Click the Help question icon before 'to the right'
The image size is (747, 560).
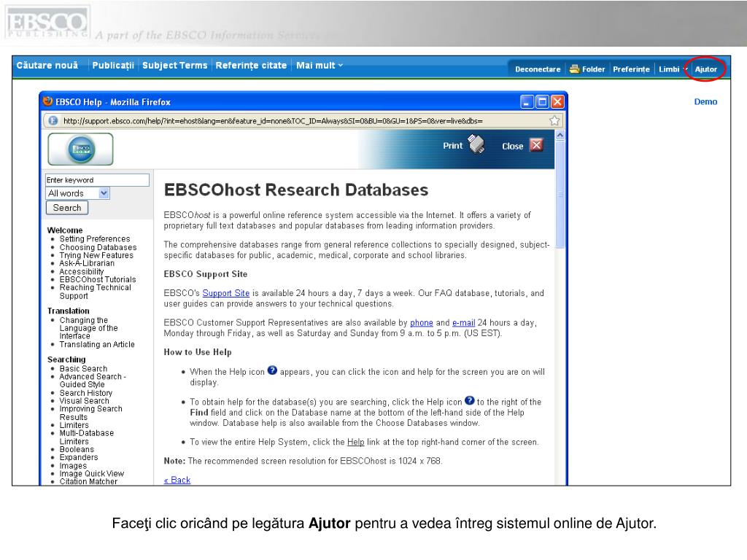click(x=469, y=401)
